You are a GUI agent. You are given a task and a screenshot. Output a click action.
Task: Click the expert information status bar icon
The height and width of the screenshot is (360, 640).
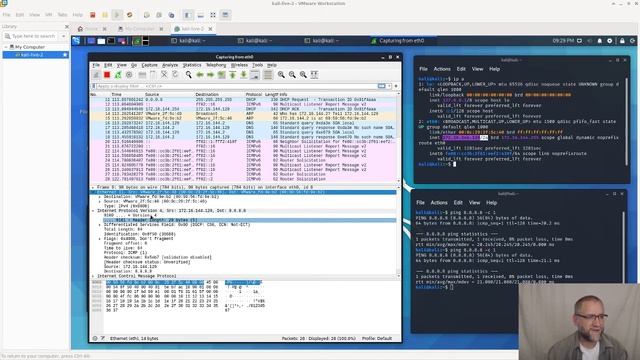(95, 338)
